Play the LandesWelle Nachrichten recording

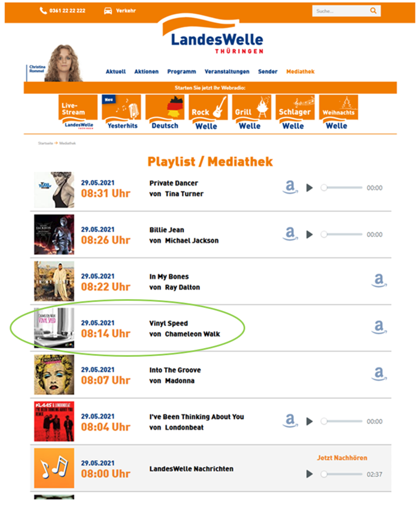pos(309,474)
